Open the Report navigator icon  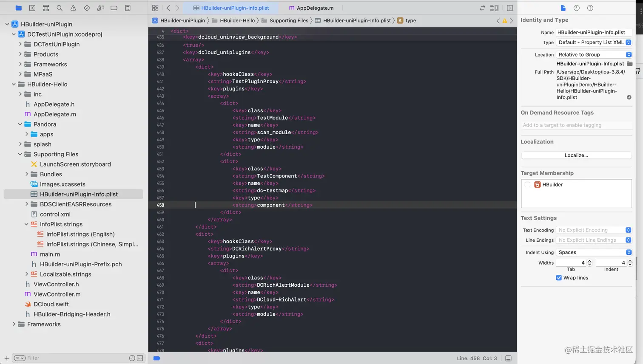(128, 8)
